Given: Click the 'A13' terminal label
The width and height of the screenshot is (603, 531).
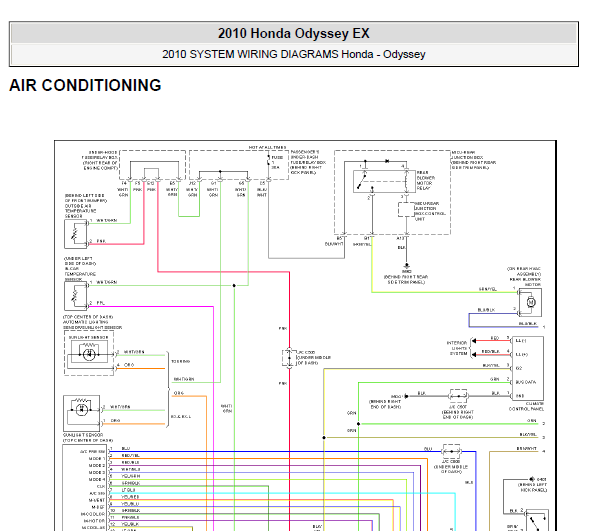Looking at the screenshot, I should coord(400,238).
